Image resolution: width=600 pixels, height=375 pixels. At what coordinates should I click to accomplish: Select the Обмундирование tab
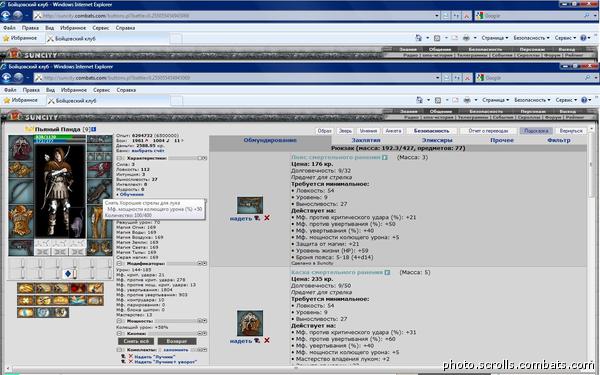[x=270, y=140]
